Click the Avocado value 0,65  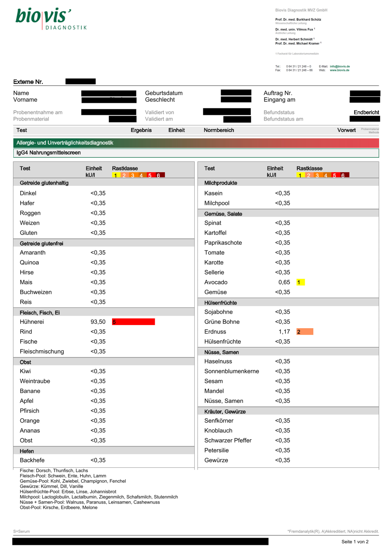point(284,282)
